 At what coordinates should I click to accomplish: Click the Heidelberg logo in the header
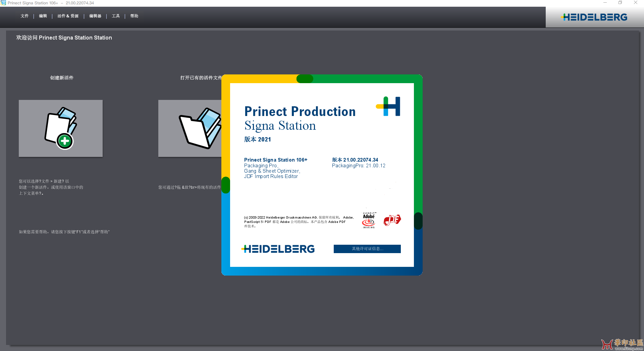point(594,17)
